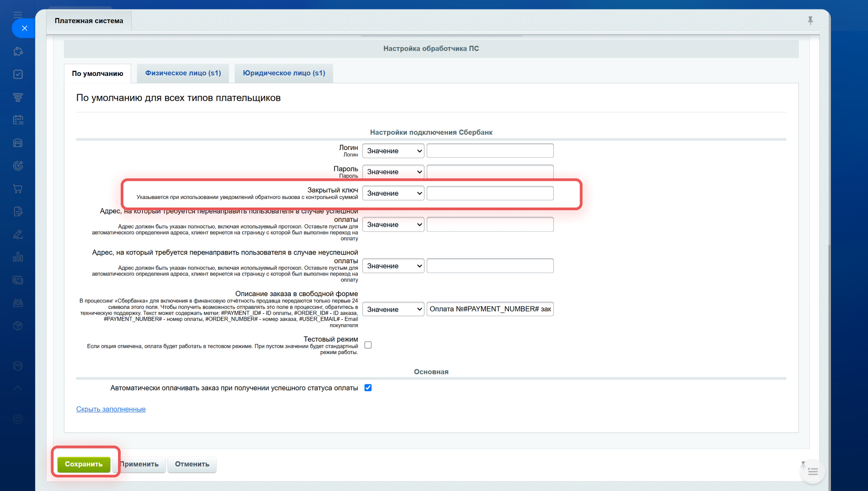Click the CRM funnel icon in sidebar

pos(18,97)
